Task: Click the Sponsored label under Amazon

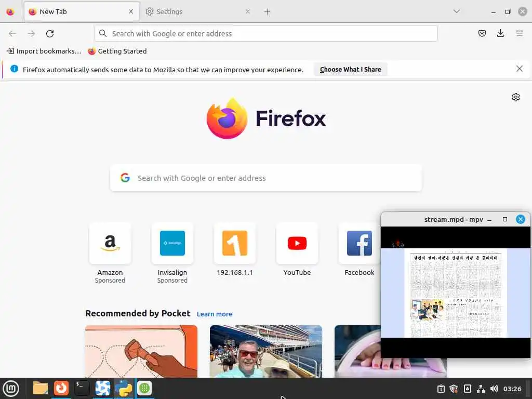Action: pos(110,281)
